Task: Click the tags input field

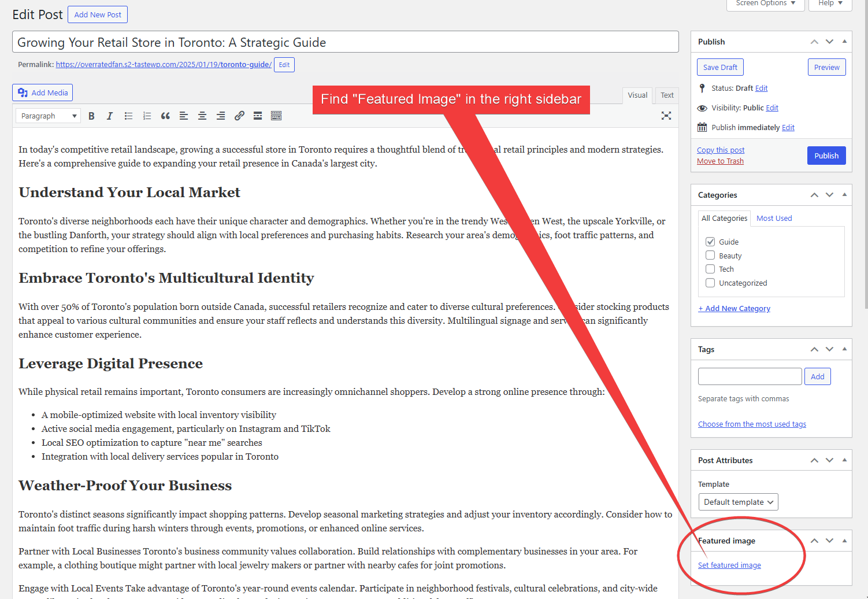Action: (750, 376)
